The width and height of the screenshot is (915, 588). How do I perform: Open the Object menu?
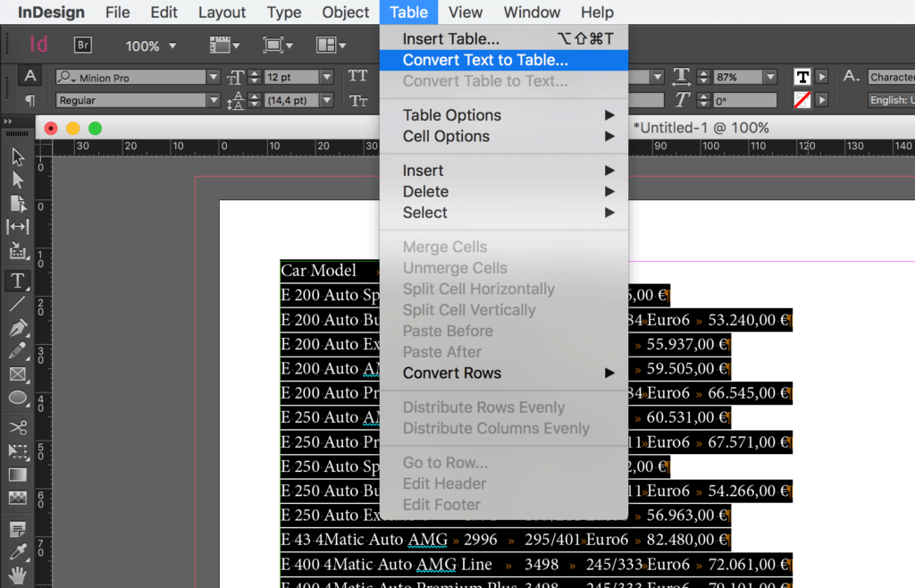click(346, 13)
